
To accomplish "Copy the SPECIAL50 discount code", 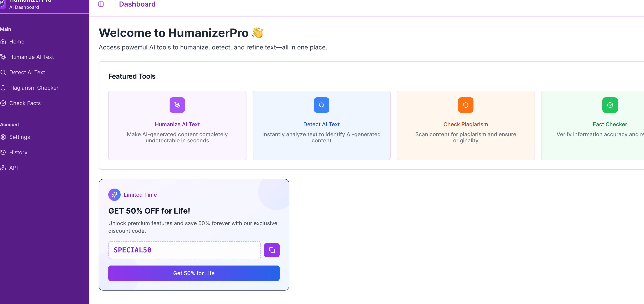I will [272, 250].
